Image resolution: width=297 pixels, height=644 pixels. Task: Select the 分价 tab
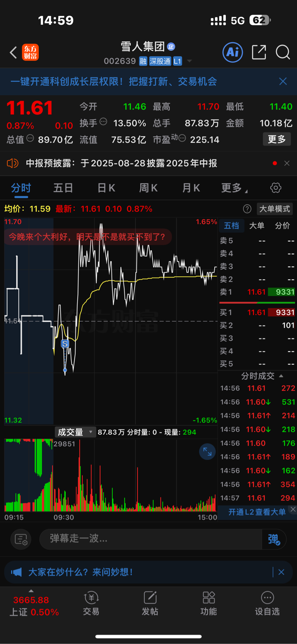pyautogui.click(x=282, y=225)
